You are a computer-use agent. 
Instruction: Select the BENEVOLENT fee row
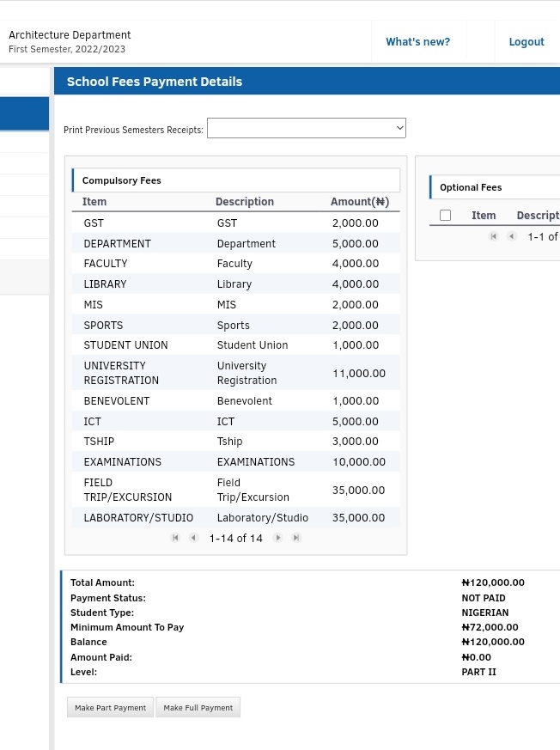coord(235,401)
